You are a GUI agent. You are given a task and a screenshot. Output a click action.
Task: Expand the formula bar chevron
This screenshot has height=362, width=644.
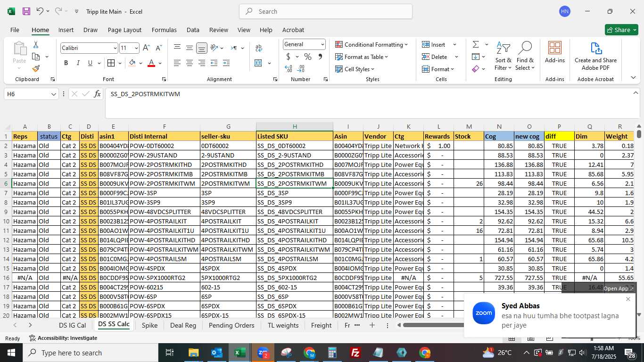tap(636, 93)
